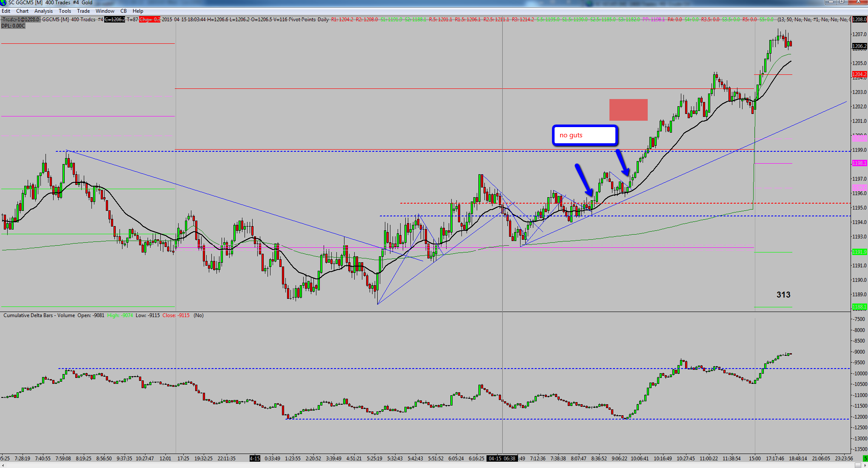The width and height of the screenshot is (868, 468).
Task: Open the Tools menu
Action: [x=65, y=11]
